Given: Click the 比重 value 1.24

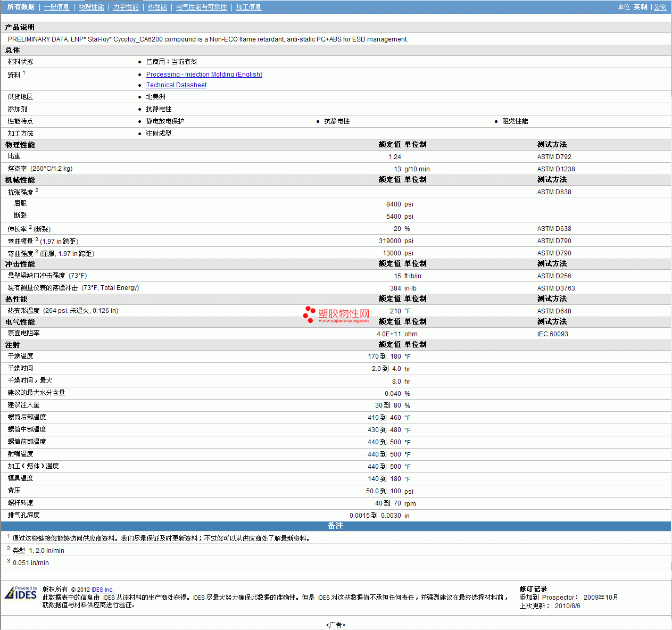Looking at the screenshot, I should click(x=395, y=157).
